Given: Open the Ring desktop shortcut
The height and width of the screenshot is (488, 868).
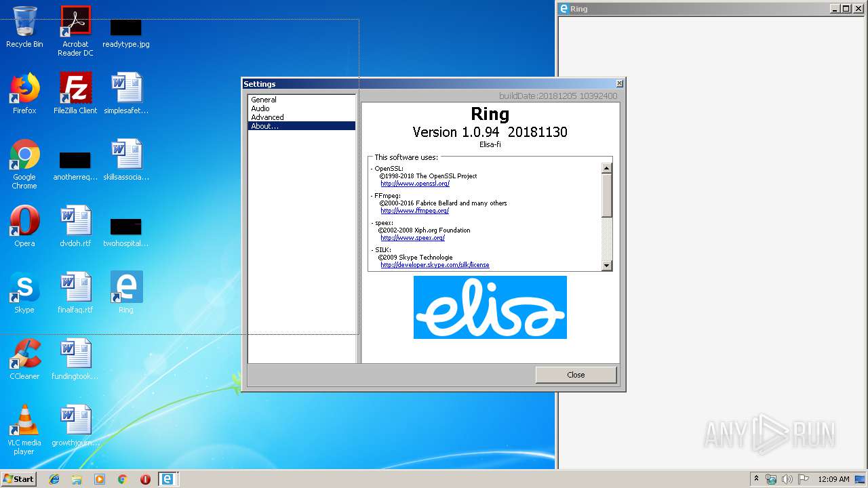Looking at the screenshot, I should [126, 293].
